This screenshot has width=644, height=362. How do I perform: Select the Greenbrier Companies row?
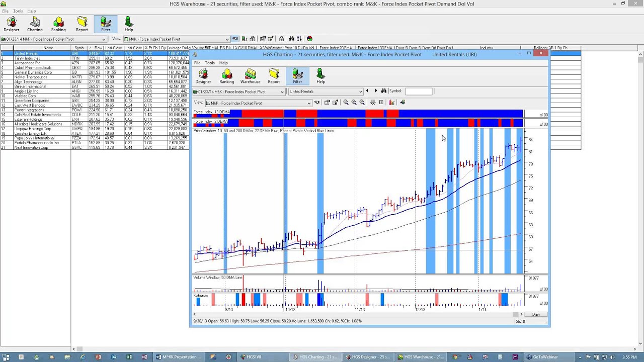(95, 101)
